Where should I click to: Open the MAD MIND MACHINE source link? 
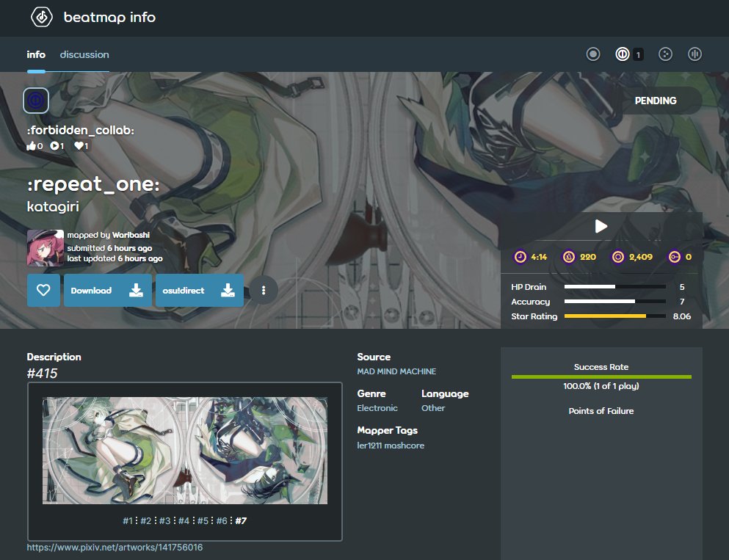point(396,371)
